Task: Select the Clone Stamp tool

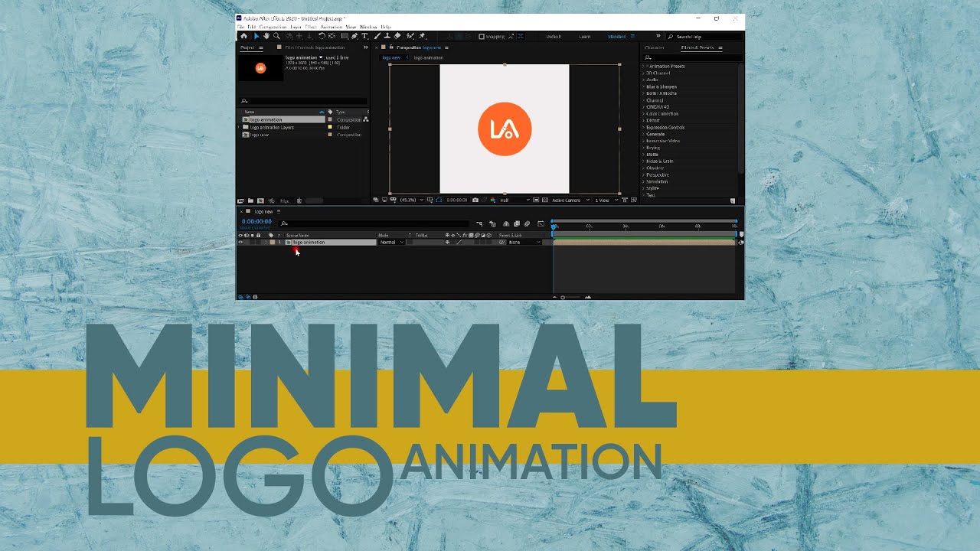Action: 387,36
